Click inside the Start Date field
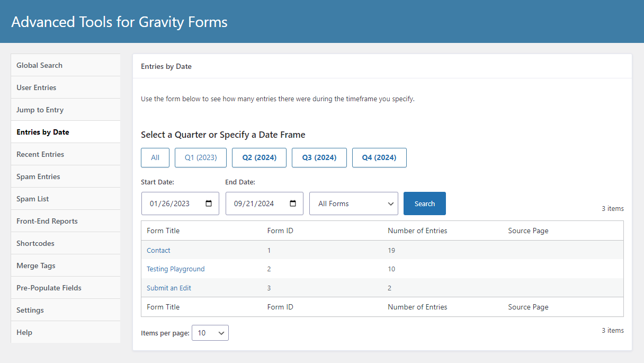The width and height of the screenshot is (644, 363). coord(175,203)
